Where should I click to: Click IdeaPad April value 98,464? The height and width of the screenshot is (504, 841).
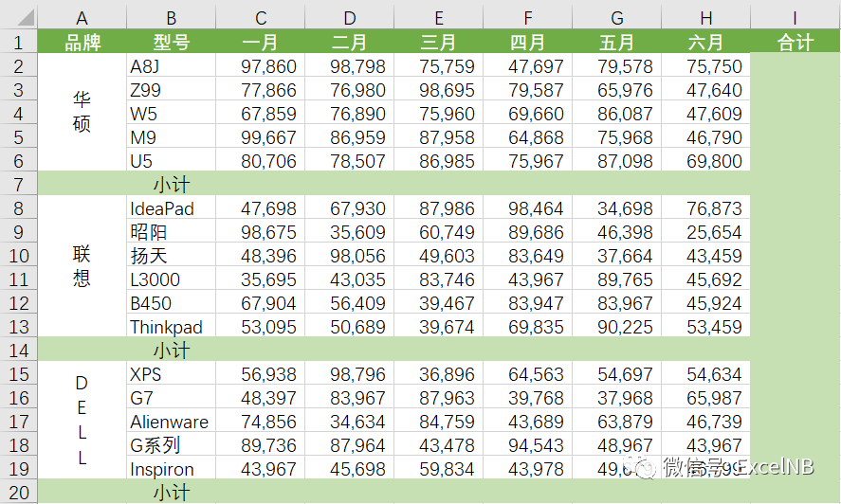(528, 207)
